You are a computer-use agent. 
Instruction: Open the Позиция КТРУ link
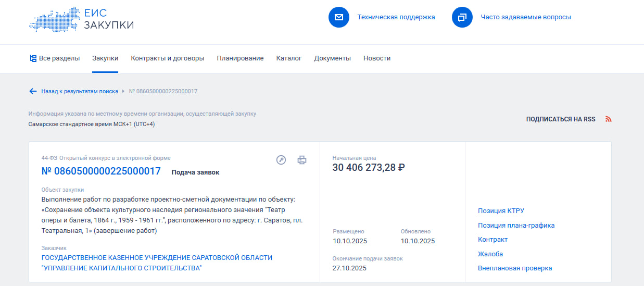click(501, 211)
